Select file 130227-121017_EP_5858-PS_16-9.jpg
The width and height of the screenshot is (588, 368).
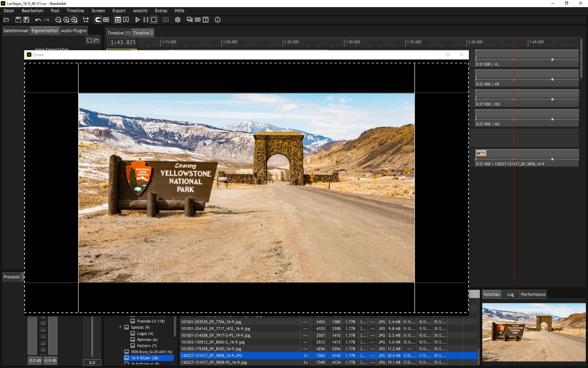[328, 362]
